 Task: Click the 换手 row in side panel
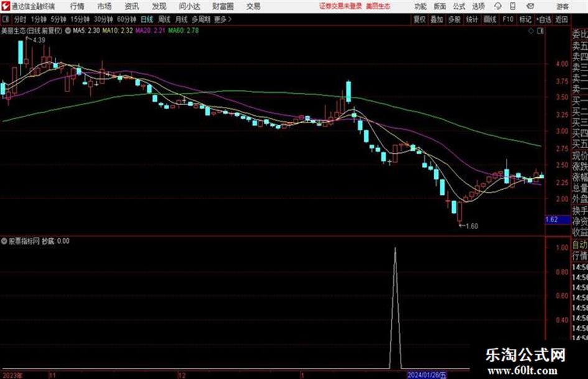[580, 210]
